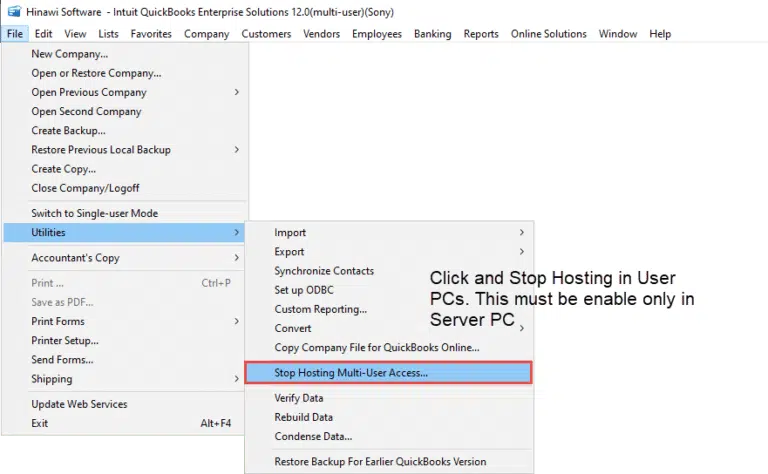768x474 pixels.
Task: Click Stop Hosting Multi-User Access...
Action: [388, 373]
